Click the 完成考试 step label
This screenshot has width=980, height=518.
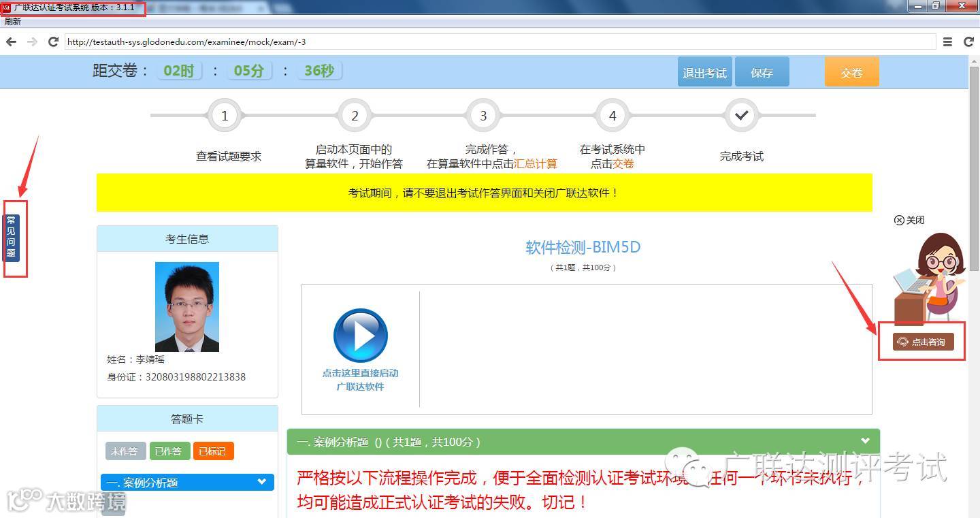pyautogui.click(x=742, y=157)
